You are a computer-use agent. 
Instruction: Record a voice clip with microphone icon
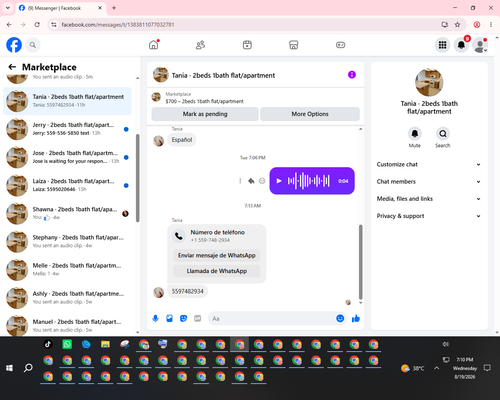155,318
